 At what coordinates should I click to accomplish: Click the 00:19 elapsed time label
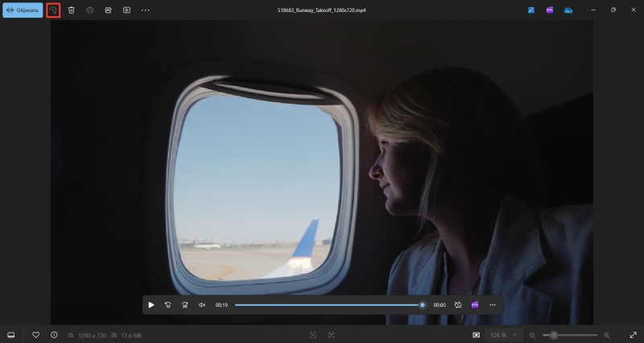(221, 305)
